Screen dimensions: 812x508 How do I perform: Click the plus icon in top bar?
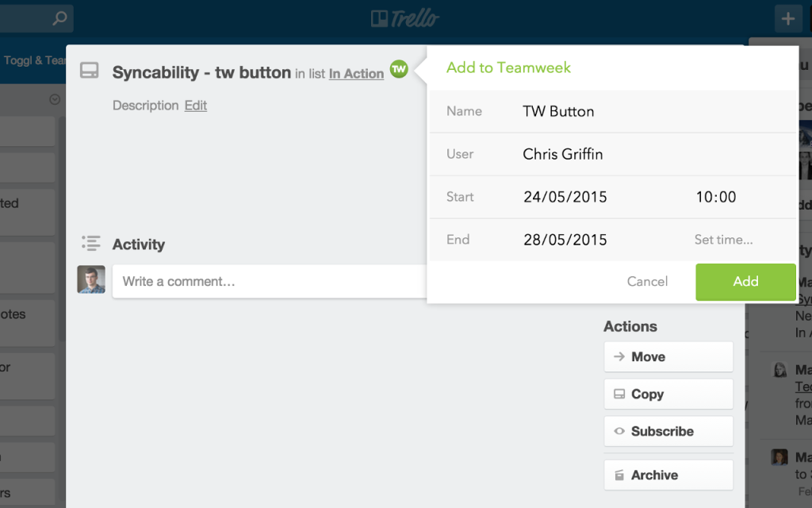pyautogui.click(x=787, y=18)
